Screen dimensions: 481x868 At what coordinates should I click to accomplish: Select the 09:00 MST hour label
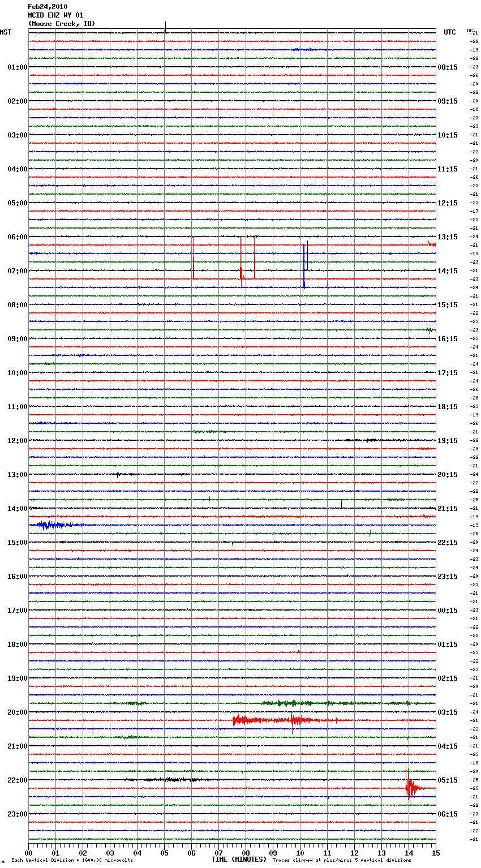(x=18, y=339)
